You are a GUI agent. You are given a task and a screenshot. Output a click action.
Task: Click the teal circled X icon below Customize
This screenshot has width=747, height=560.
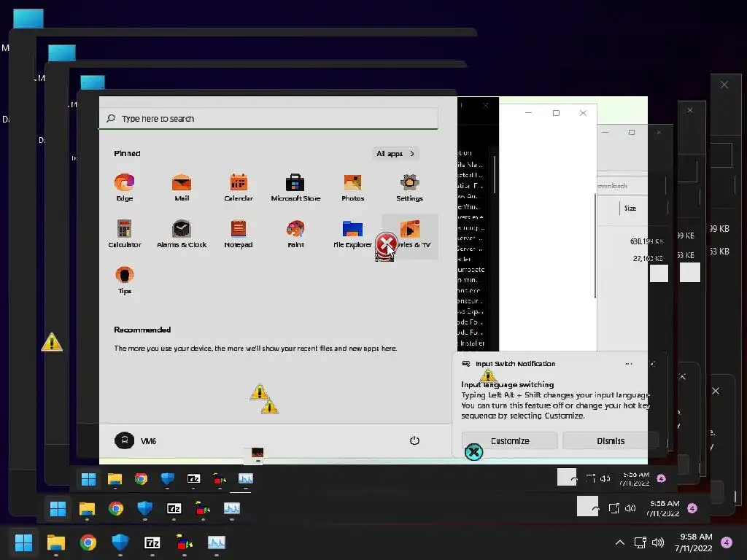473,452
